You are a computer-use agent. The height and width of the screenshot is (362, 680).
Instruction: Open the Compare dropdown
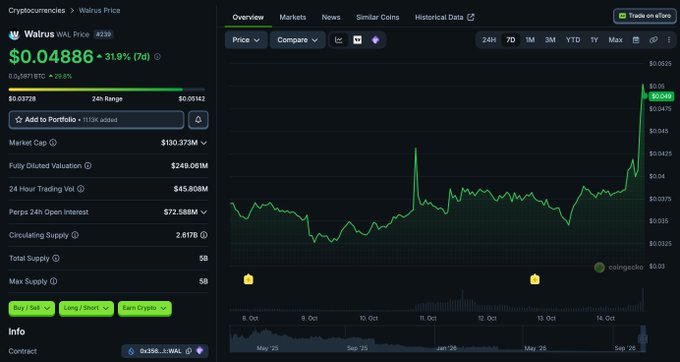[298, 40]
